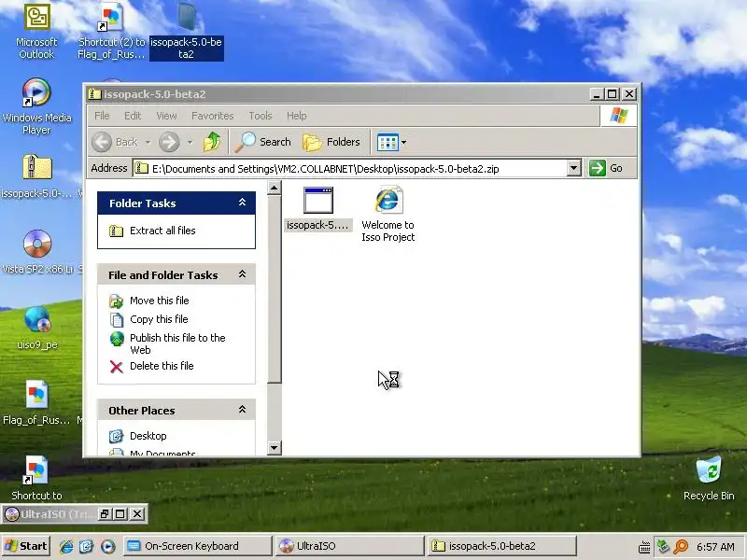Select Windows Media Player desktop icon

tap(36, 106)
